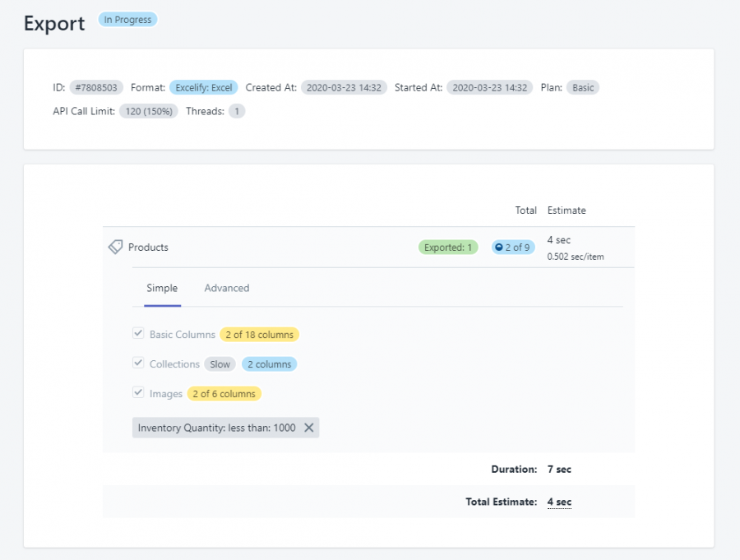Image resolution: width=740 pixels, height=560 pixels.
Task: Click the Inventory Quantity less than 1000 filter chip
Action: pyautogui.click(x=217, y=427)
